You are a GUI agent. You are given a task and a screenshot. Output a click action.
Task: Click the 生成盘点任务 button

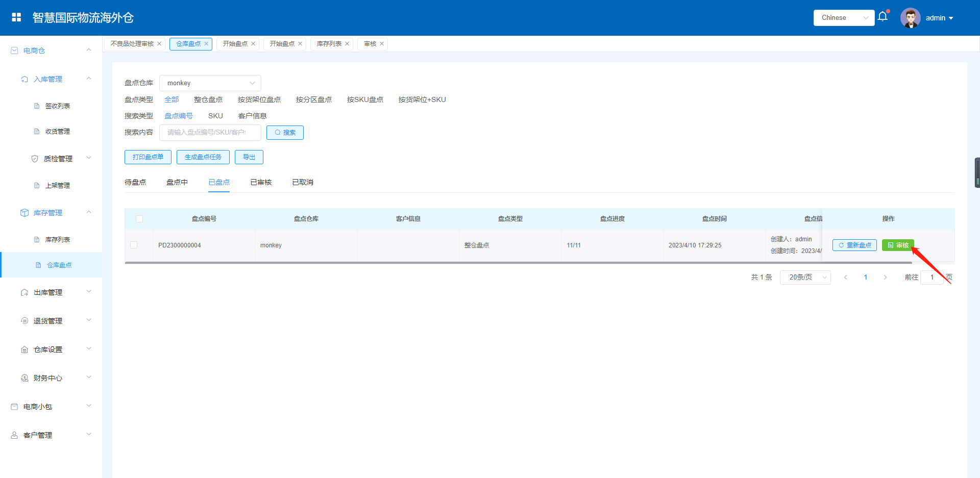(x=203, y=157)
